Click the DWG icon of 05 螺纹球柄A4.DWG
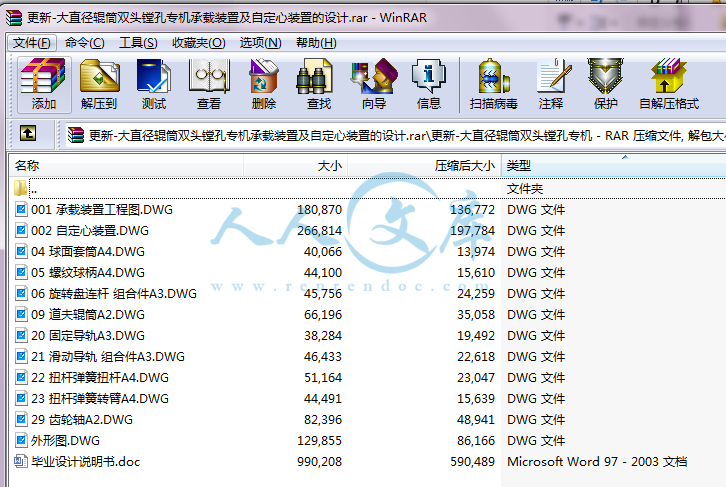This screenshot has width=726, height=487. [x=21, y=272]
